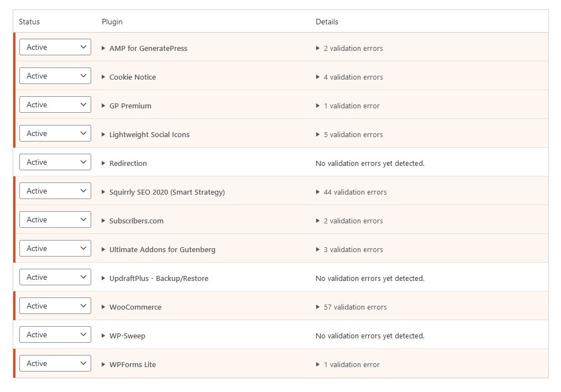Open the status dropdown for GP Premium
The image size is (561, 392).
pyautogui.click(x=55, y=104)
